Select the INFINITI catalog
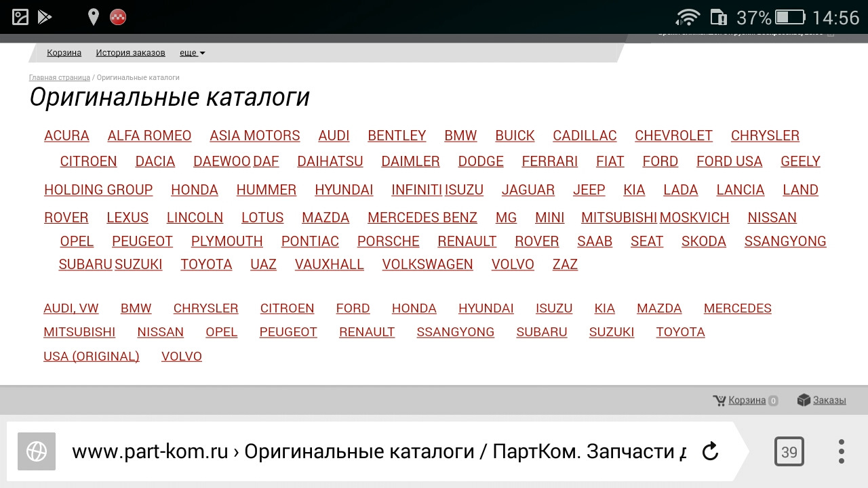Screen dimensions: 868x488 point(416,190)
